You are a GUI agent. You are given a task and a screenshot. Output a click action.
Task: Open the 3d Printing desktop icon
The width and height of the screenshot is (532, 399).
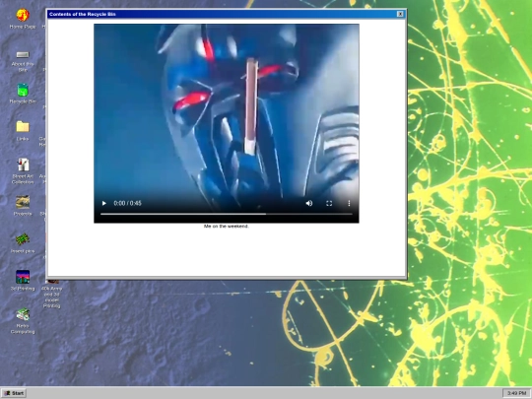tap(23, 280)
